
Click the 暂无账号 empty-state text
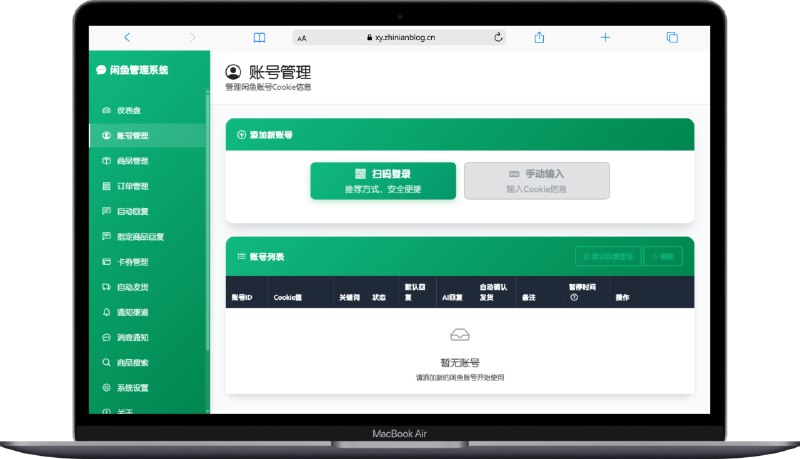point(460,363)
